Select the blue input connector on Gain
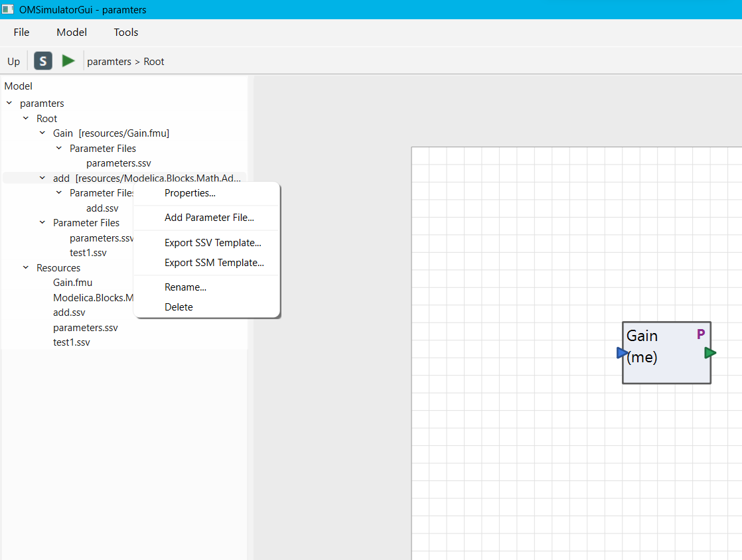The image size is (742, 560). tap(623, 353)
